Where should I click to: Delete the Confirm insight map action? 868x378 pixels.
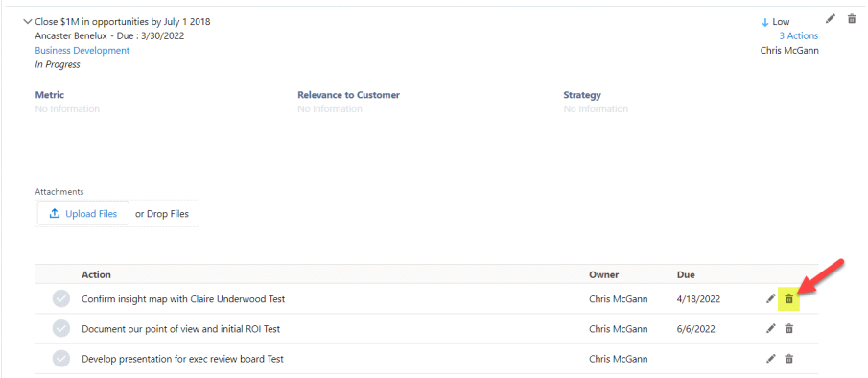point(789,299)
